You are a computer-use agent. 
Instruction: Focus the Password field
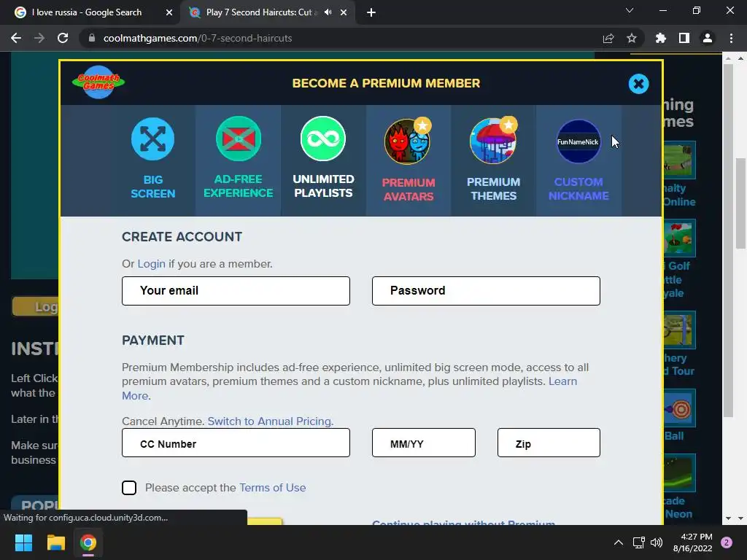coord(486,290)
